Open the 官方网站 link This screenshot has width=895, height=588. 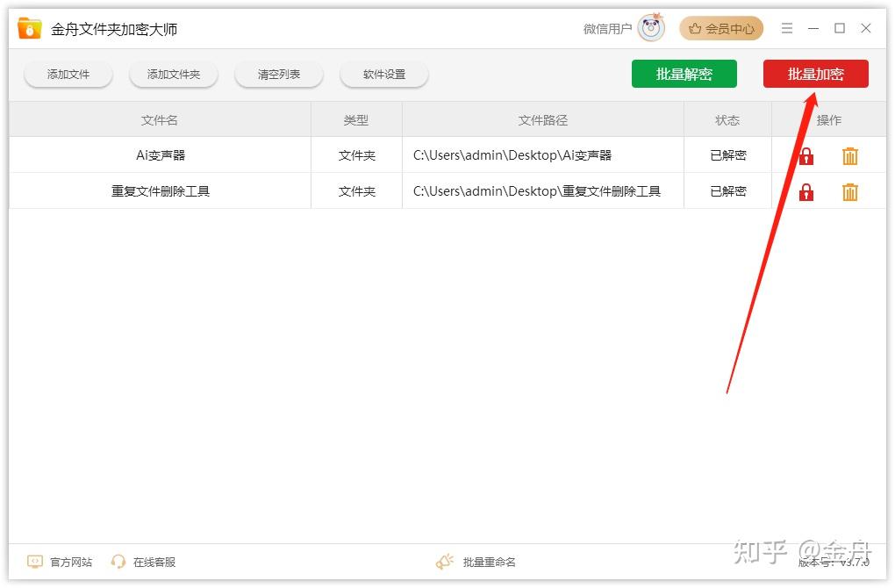coord(71,563)
